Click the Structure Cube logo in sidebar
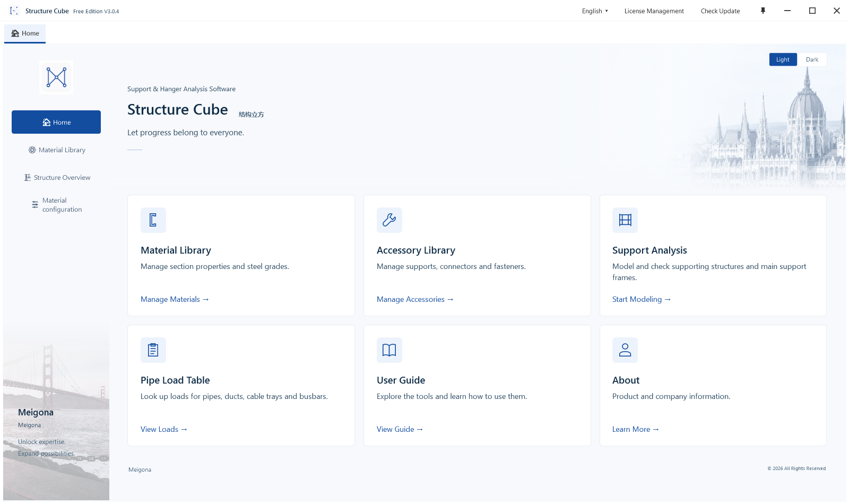Image resolution: width=849 pixels, height=504 pixels. (56, 77)
